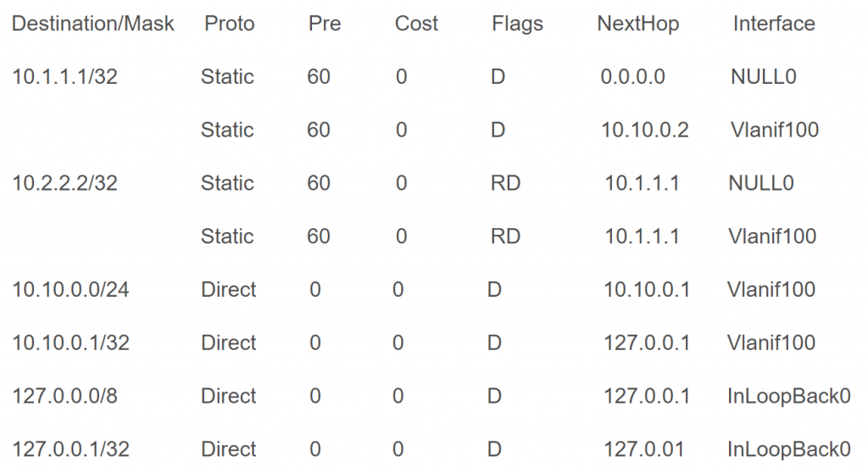This screenshot has height=473, width=868.
Task: Select Direct protocol in the 10.10.0.0/24 row
Action: pos(228,290)
